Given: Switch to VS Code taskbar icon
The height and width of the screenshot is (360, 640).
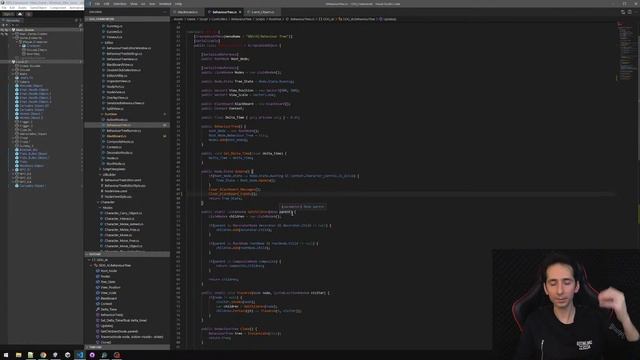Looking at the screenshot, I should coord(80,355).
